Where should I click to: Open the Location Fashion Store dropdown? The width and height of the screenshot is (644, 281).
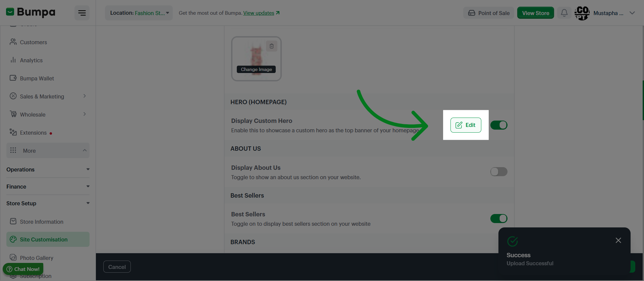click(x=139, y=13)
